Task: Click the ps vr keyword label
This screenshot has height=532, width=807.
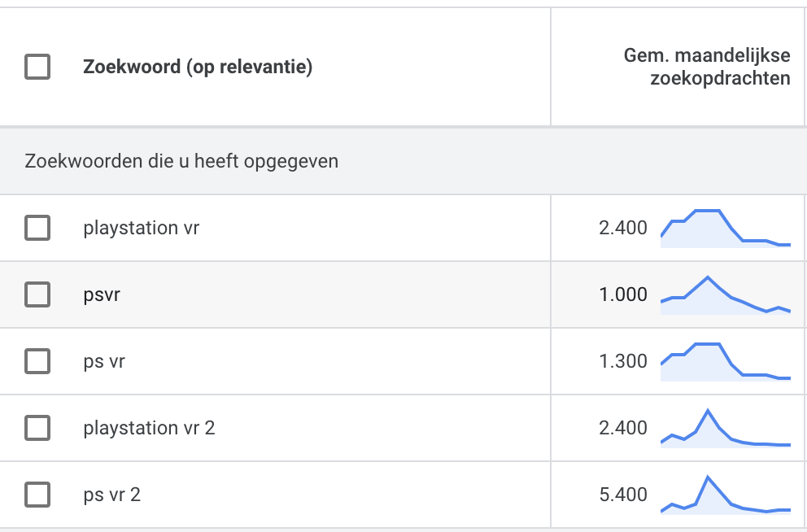Action: [104, 362]
